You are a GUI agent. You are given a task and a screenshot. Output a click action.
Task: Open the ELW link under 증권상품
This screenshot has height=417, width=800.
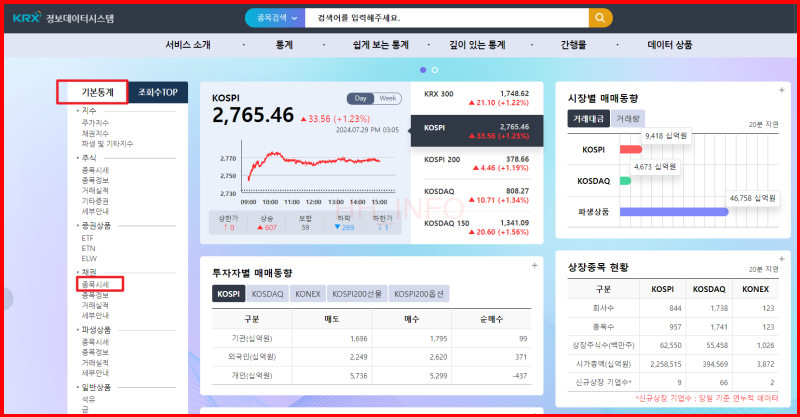89,259
